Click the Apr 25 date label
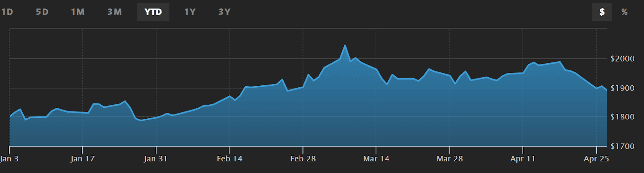Viewport: 644px width, 173px height. tap(597, 159)
